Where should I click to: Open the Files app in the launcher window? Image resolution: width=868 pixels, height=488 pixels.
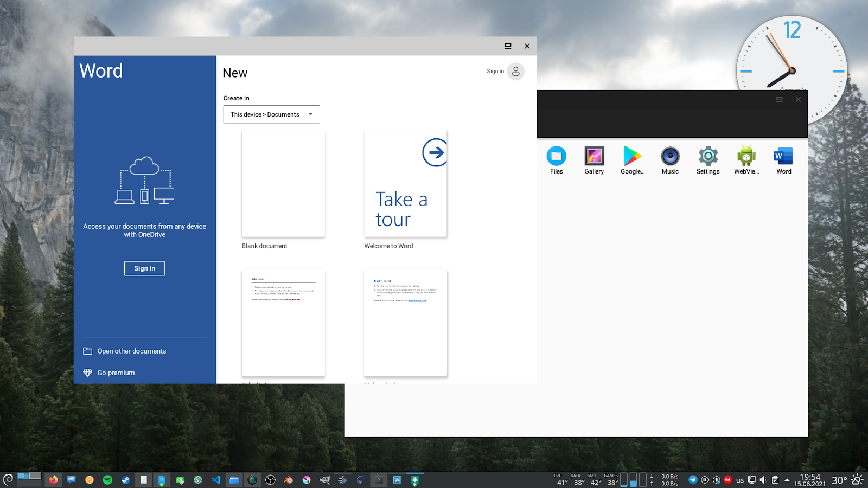556,156
